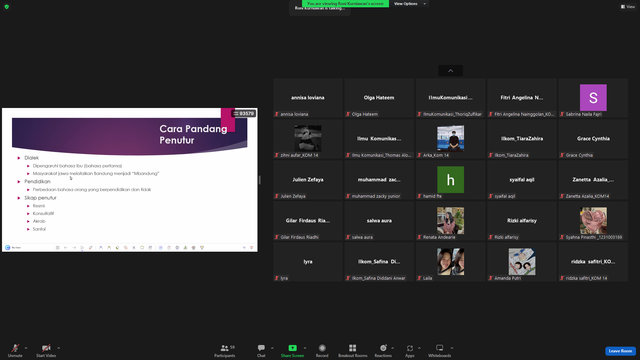Click the View layout button at top right
Screen dimensions: 640x360
[x=628, y=7]
